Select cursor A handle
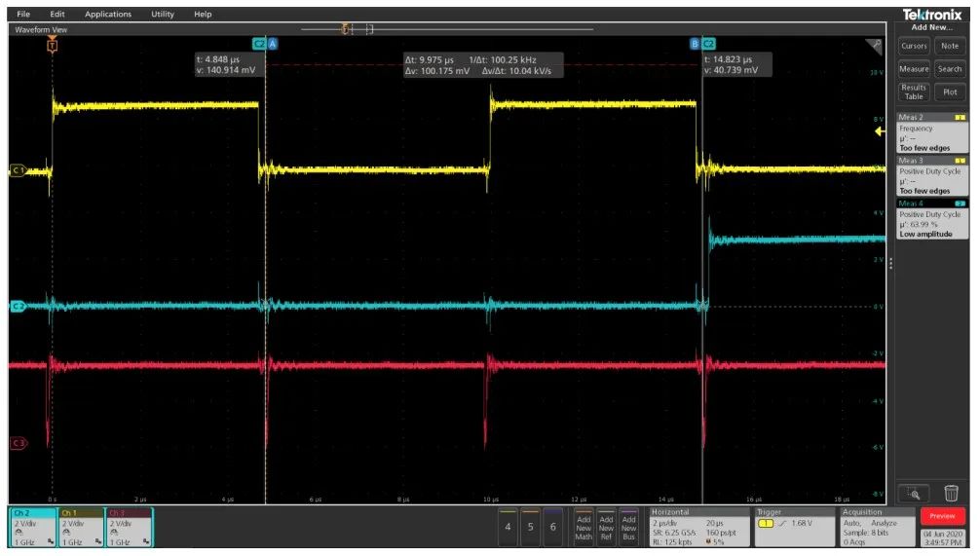 click(x=273, y=44)
